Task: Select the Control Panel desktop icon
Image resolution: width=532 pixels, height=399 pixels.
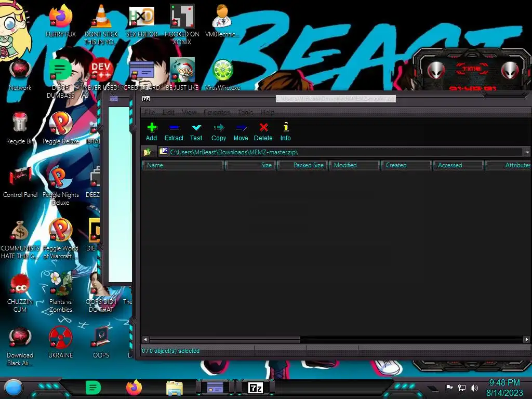Action: click(20, 182)
